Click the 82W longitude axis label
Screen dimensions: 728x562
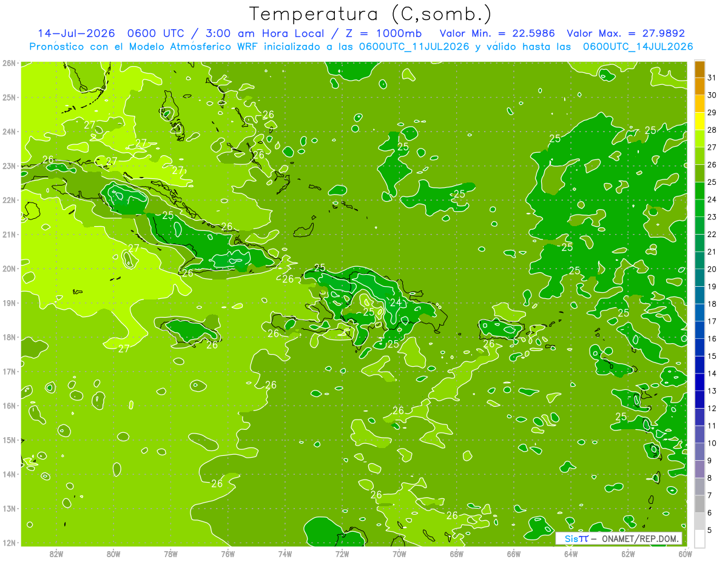tap(56, 553)
